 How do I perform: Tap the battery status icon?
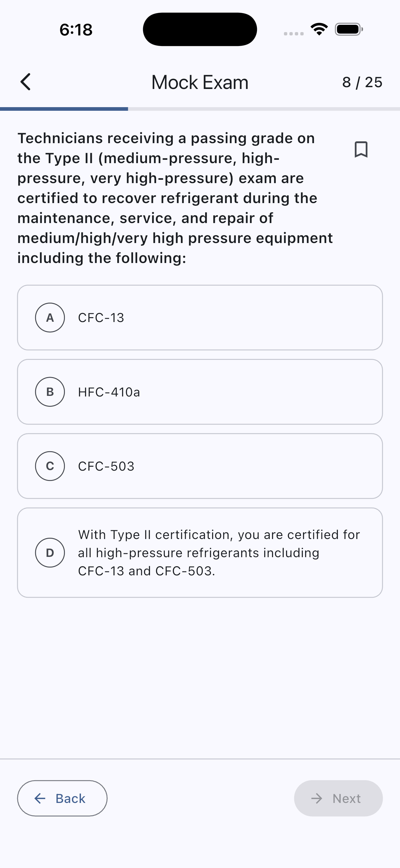(348, 29)
